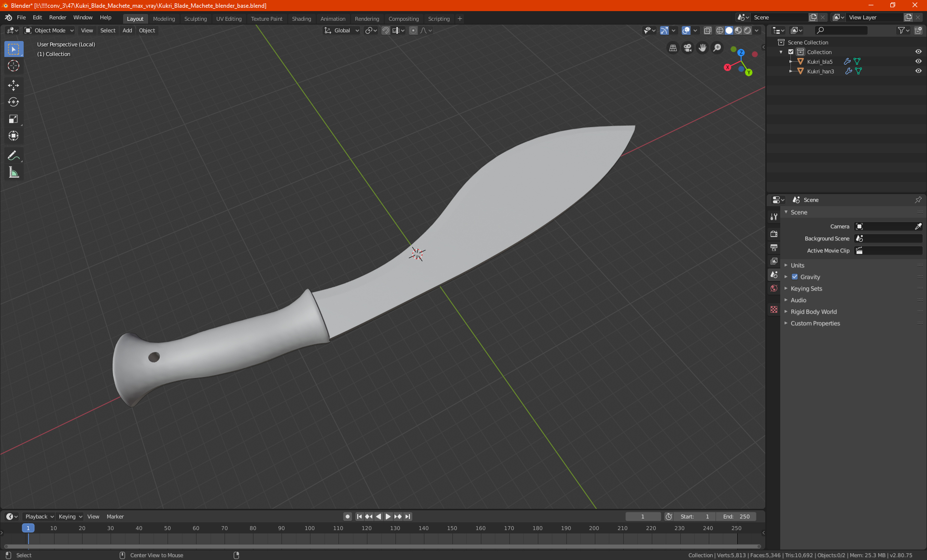Open the File menu

21,17
